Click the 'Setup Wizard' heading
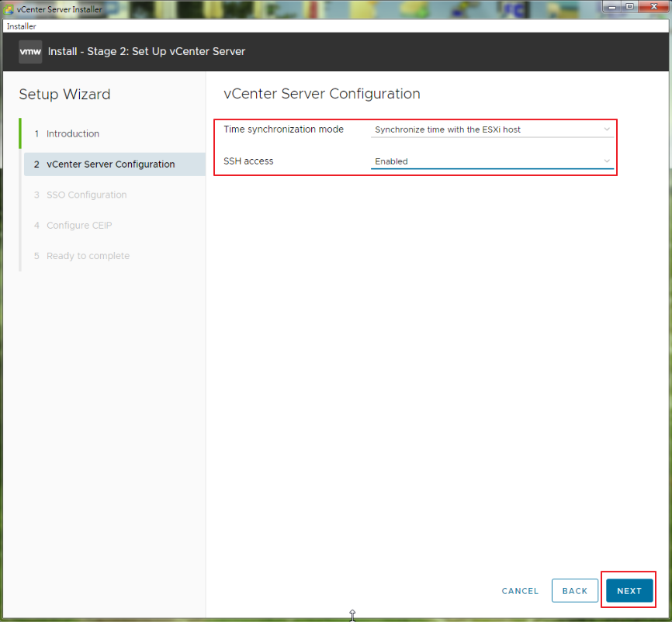 (64, 95)
